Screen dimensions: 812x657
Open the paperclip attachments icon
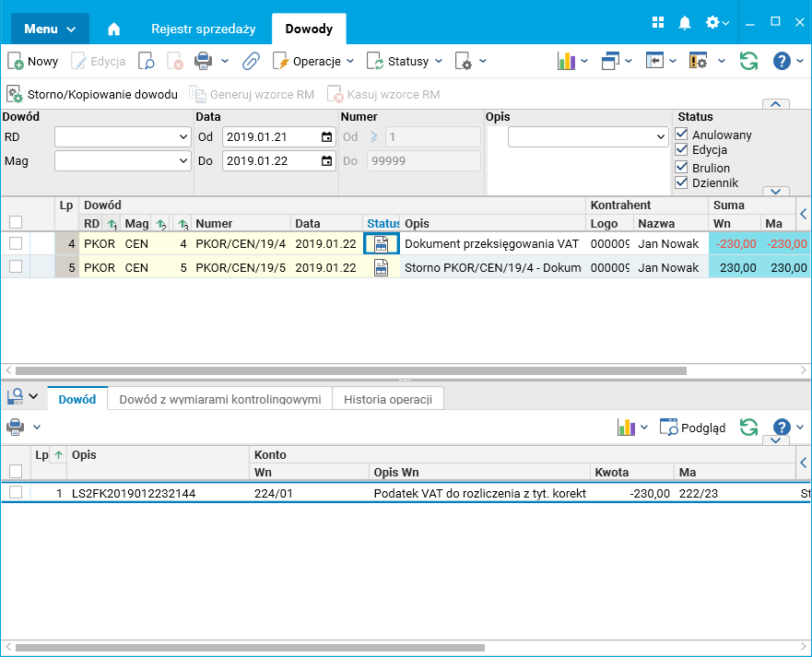tap(251, 62)
